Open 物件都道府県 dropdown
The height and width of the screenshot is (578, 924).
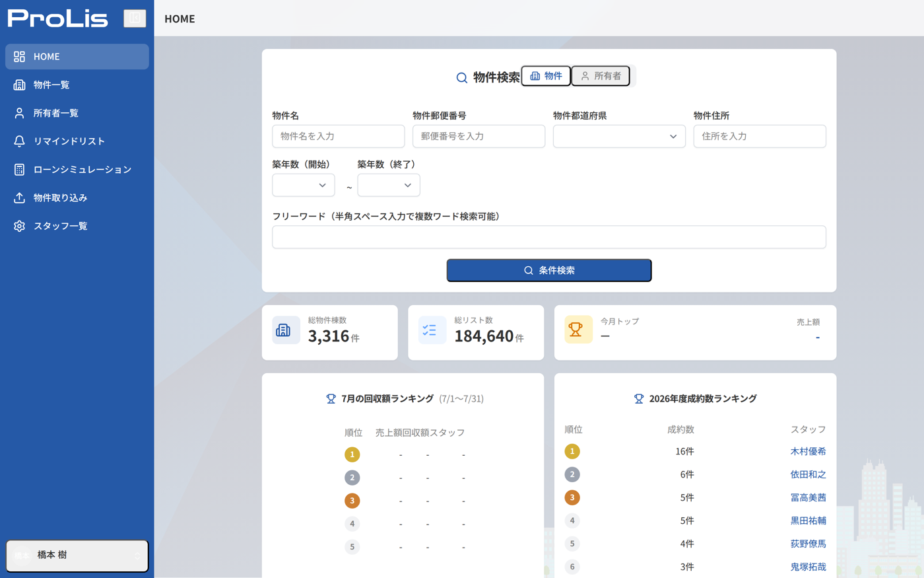pyautogui.click(x=619, y=137)
